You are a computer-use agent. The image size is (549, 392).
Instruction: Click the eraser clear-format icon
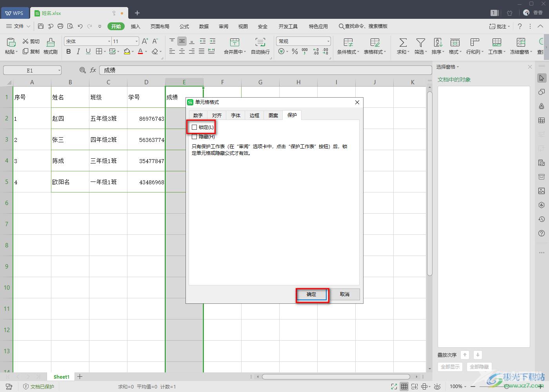155,51
